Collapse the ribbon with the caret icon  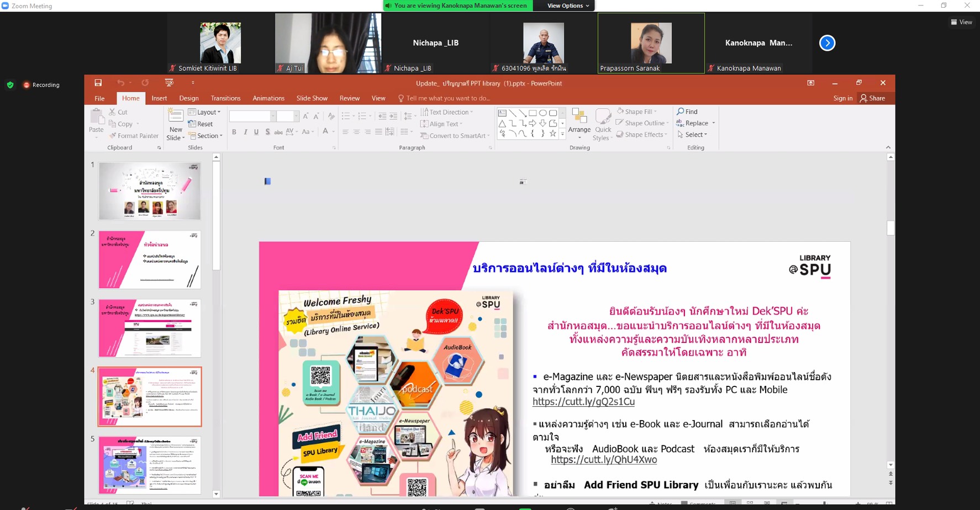click(888, 147)
